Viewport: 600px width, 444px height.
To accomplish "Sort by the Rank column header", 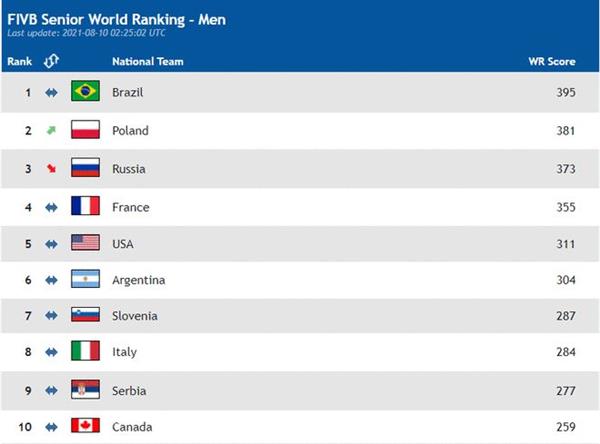I will pyautogui.click(x=20, y=61).
